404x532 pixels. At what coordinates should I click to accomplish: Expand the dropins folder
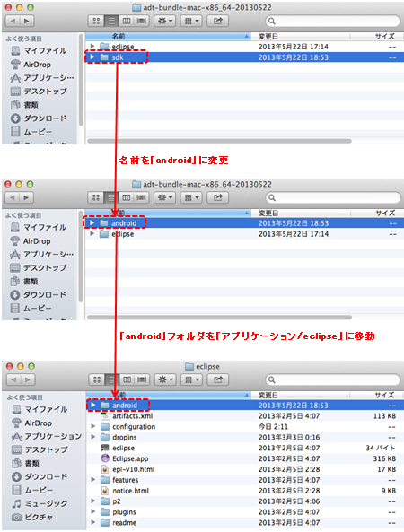pyautogui.click(x=93, y=437)
